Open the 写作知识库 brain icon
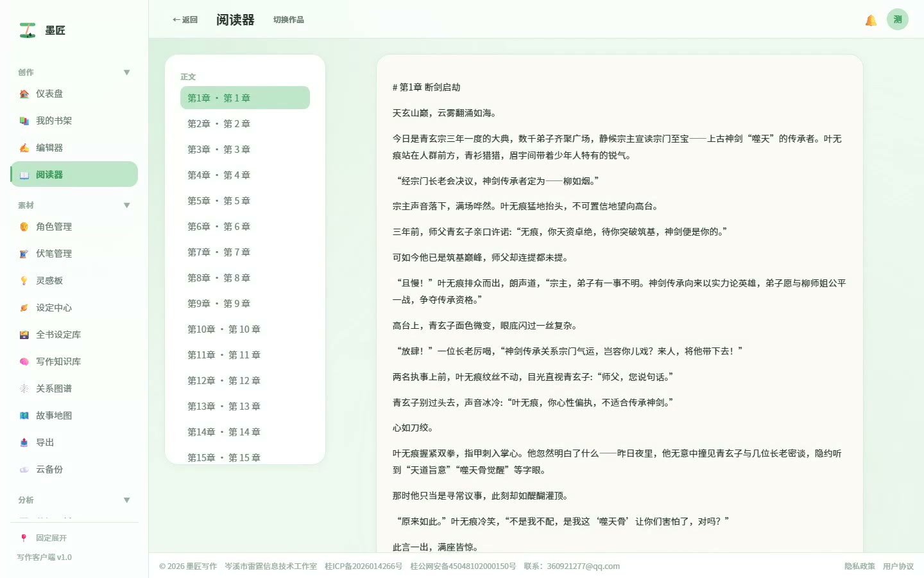This screenshot has height=578, width=924. click(24, 362)
